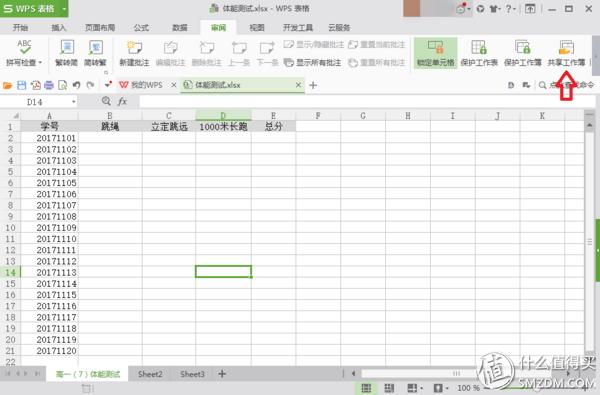Export to PDF from quick access toolbar

pyautogui.click(x=36, y=85)
